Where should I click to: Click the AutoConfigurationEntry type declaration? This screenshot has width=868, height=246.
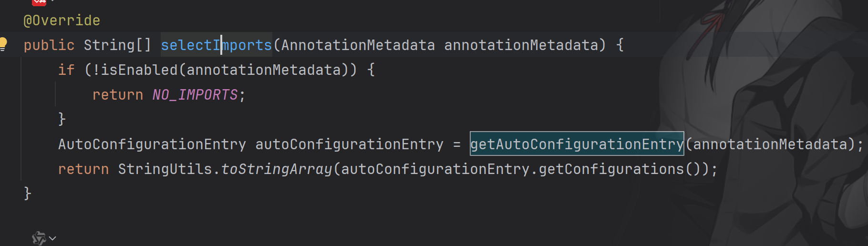point(152,144)
